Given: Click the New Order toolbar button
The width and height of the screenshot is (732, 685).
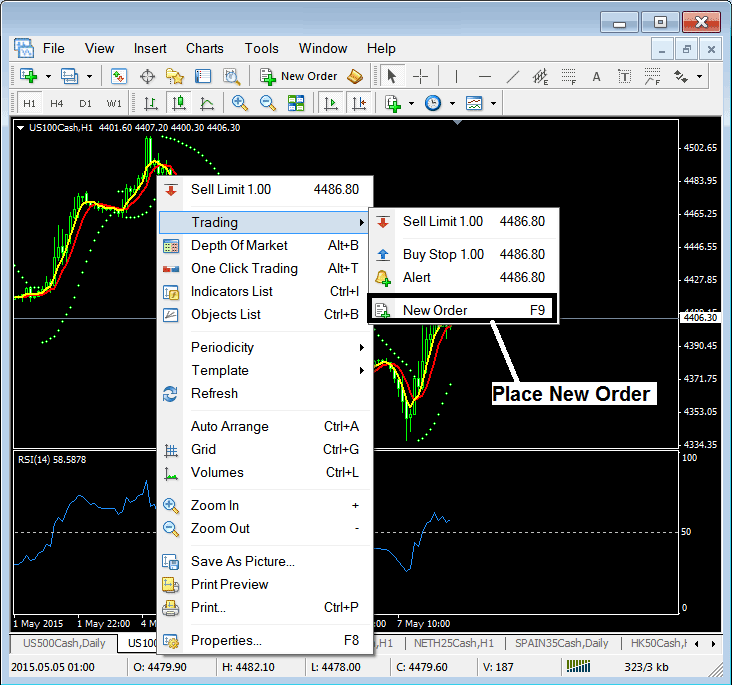Looking at the screenshot, I should (x=299, y=76).
